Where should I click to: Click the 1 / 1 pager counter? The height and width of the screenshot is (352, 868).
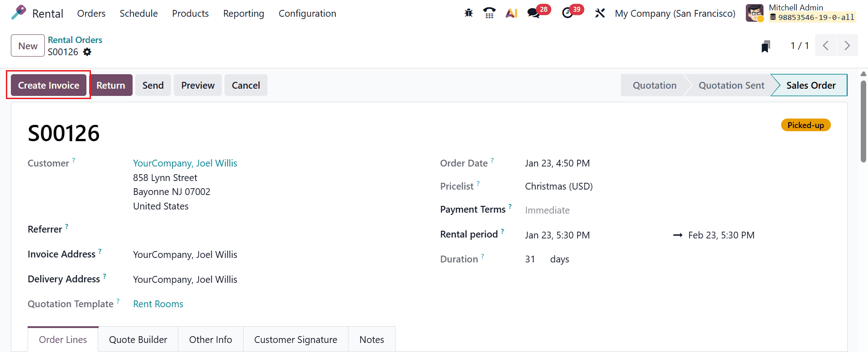(799, 46)
